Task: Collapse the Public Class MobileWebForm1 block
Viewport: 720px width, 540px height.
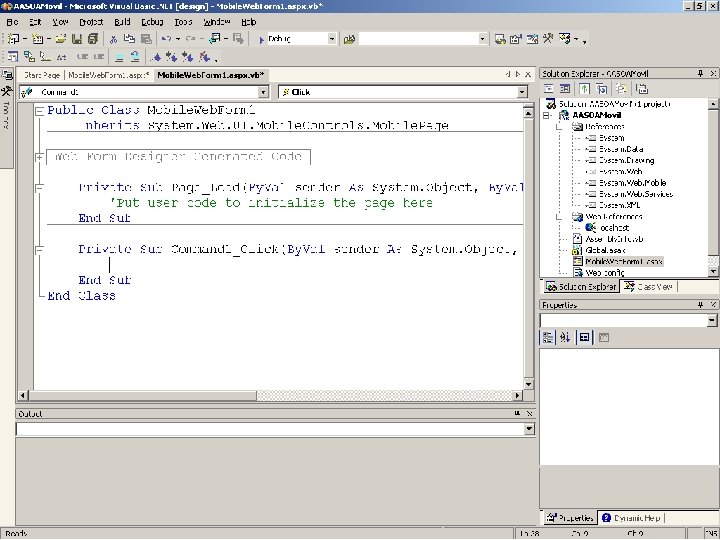Action: pyautogui.click(x=39, y=111)
